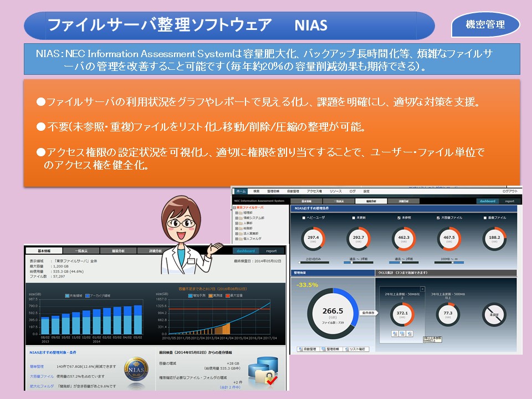Switch to report view in the lower-left window

click(x=272, y=250)
